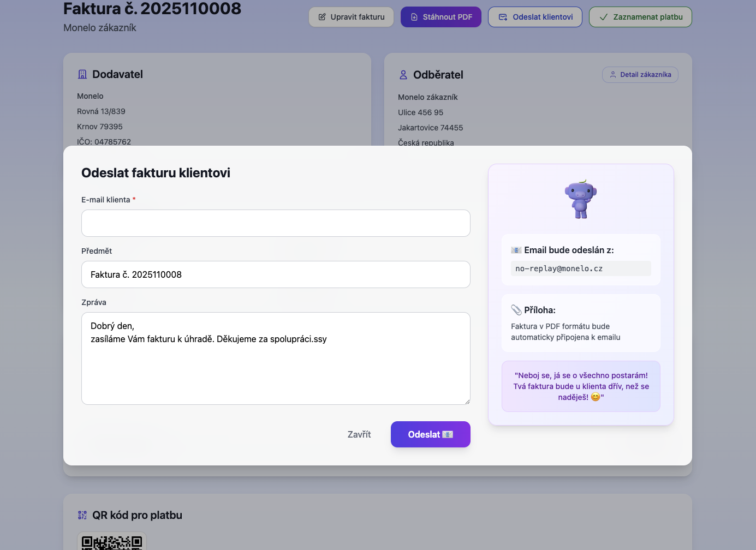Click the paperclip icon beside Příloha
The width and height of the screenshot is (756, 550).
tap(516, 310)
